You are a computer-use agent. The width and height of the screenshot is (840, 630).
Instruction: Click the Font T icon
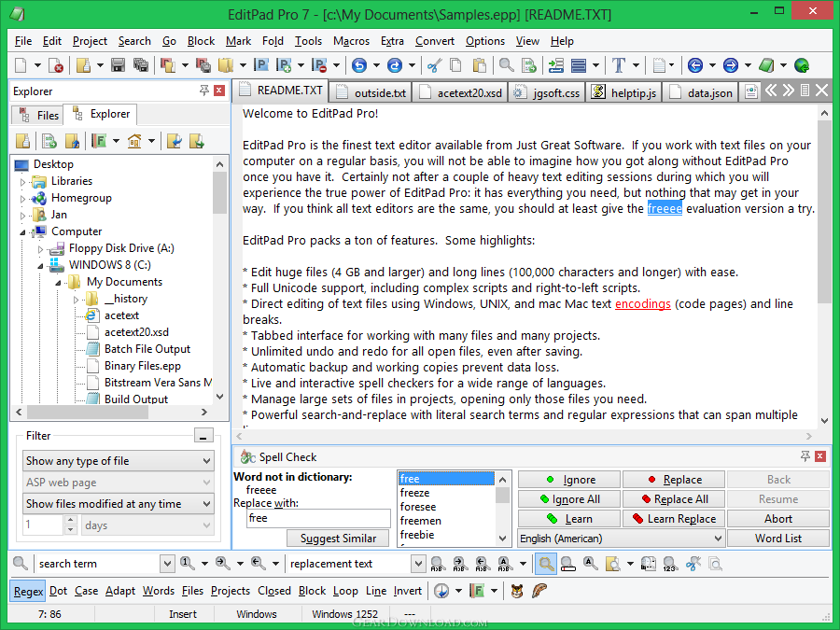coord(619,65)
